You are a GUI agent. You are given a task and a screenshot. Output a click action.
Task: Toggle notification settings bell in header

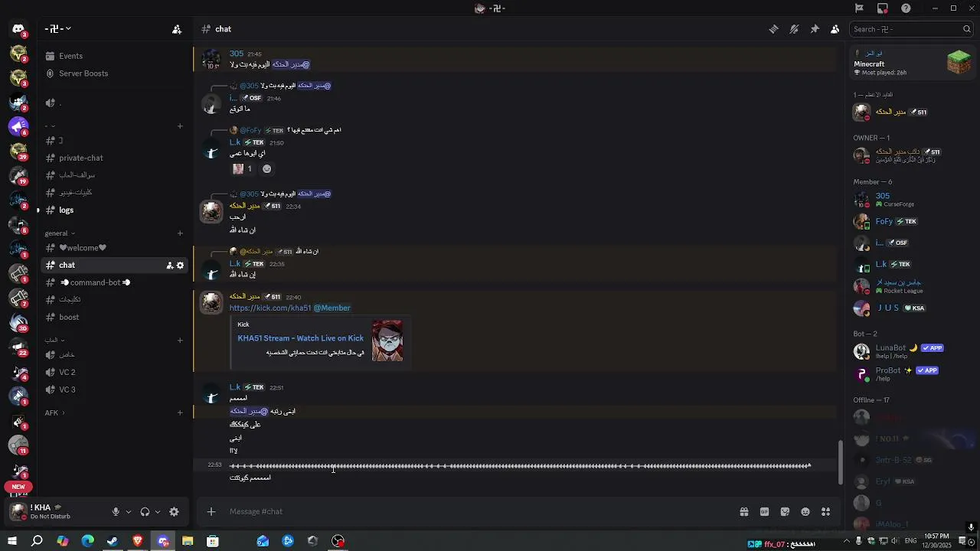click(x=794, y=29)
